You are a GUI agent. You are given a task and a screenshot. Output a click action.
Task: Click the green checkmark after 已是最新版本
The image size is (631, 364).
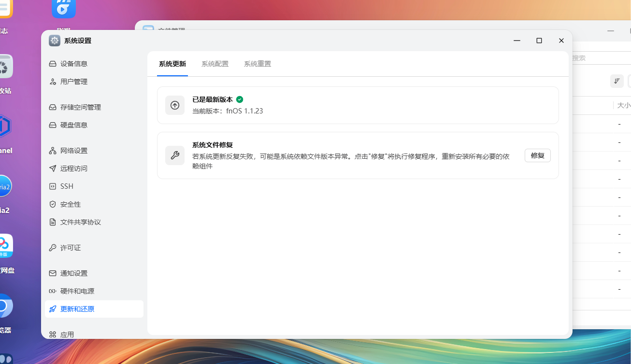[240, 99]
